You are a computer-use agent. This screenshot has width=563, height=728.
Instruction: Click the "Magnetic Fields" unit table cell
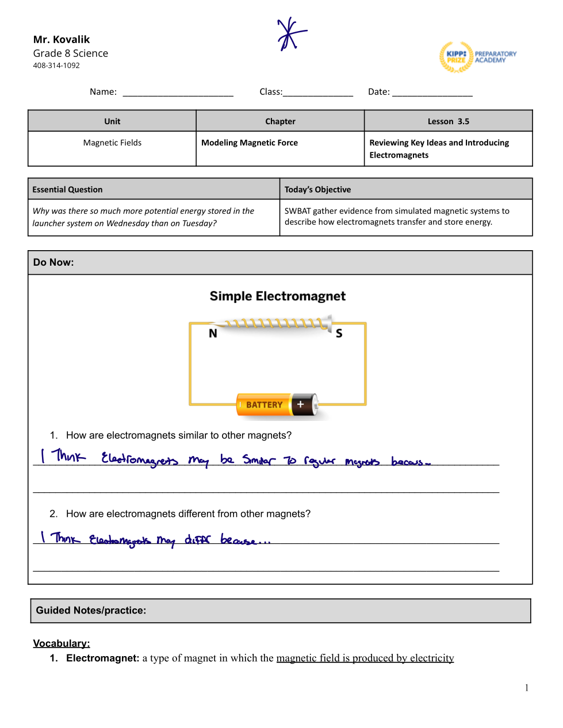pos(112,143)
